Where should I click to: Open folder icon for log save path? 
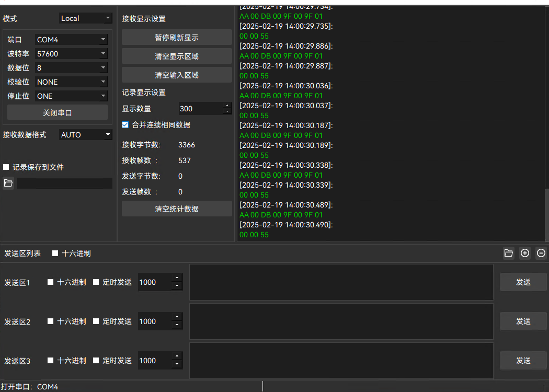[8, 183]
